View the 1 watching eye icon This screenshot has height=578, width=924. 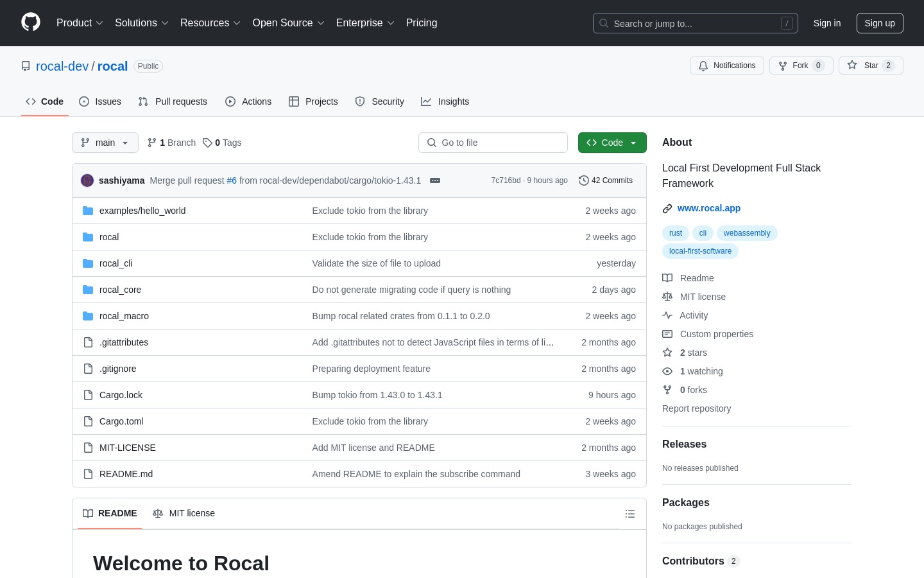[667, 371]
